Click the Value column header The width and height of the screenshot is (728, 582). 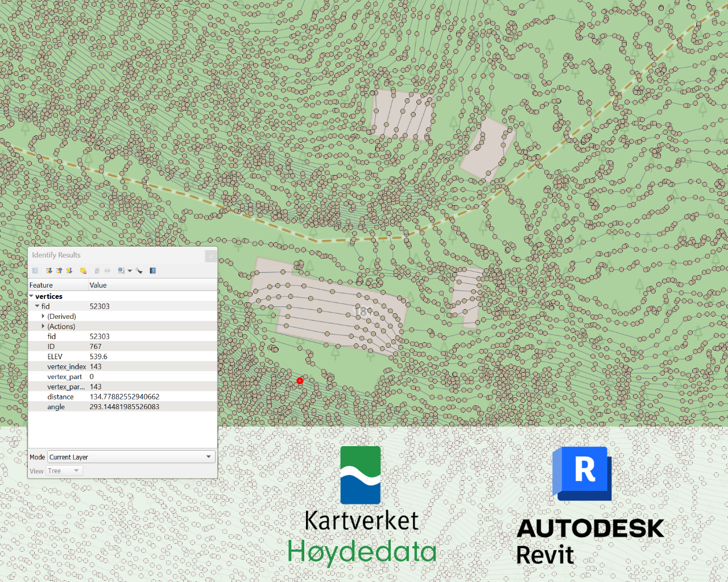[x=152, y=285]
